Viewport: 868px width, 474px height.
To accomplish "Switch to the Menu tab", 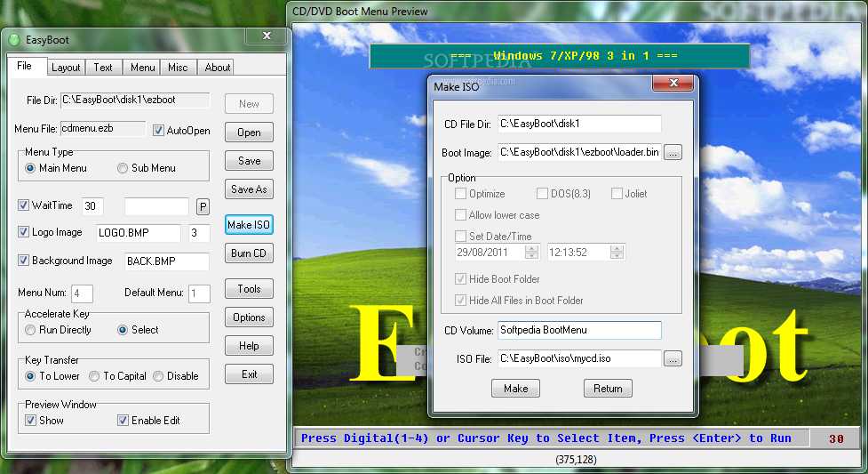I will point(142,68).
